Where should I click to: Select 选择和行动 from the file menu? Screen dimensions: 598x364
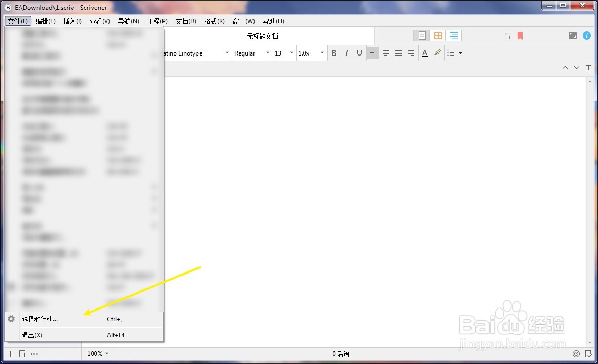tap(40, 319)
